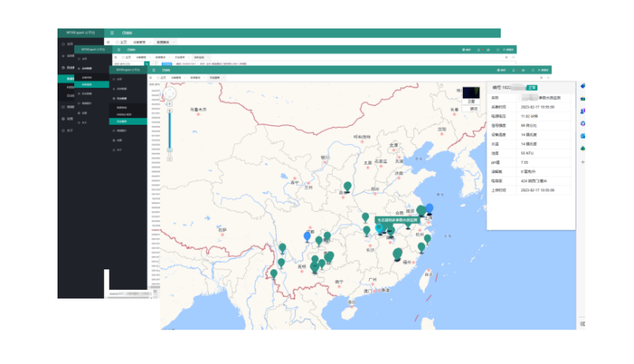Click the first icon in the browser sidebar

[x=583, y=86]
